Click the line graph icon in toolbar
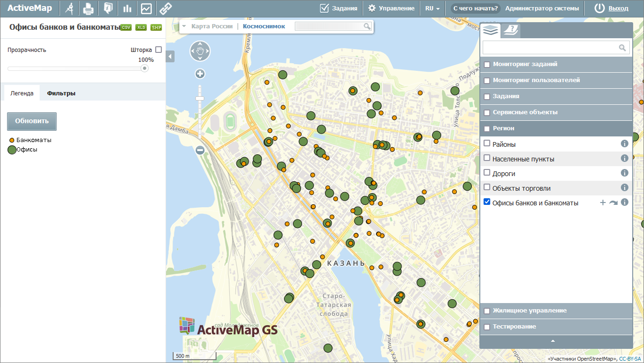This screenshot has width=644, height=363. pos(146,8)
